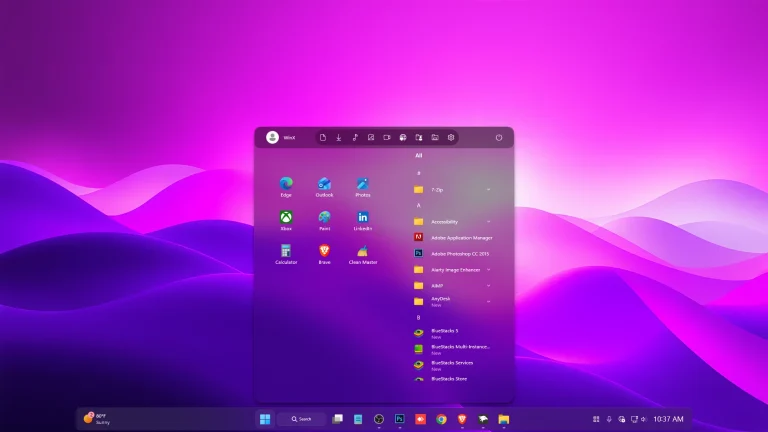Expand the AIMP folder chevron
Viewport: 768px width, 432px height.
488,286
